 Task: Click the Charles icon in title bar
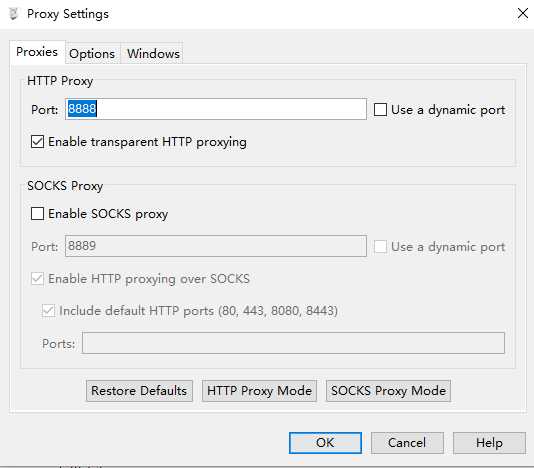tap(13, 14)
